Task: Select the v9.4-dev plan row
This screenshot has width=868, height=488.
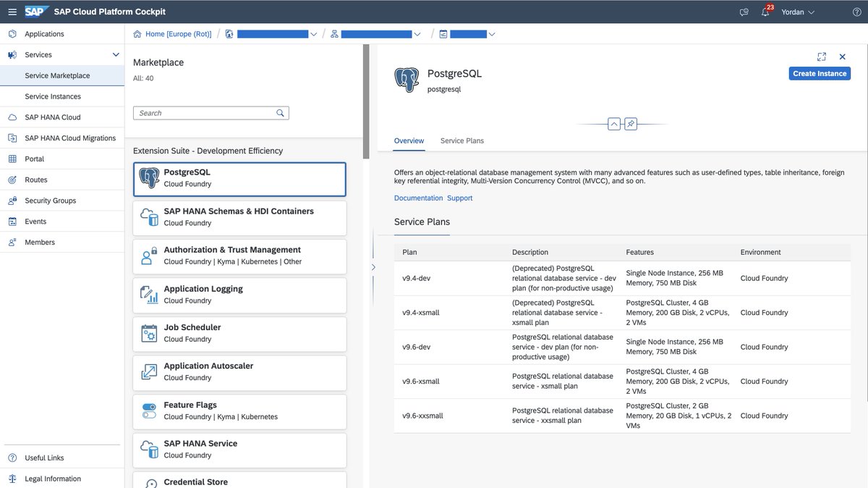Action: point(622,278)
